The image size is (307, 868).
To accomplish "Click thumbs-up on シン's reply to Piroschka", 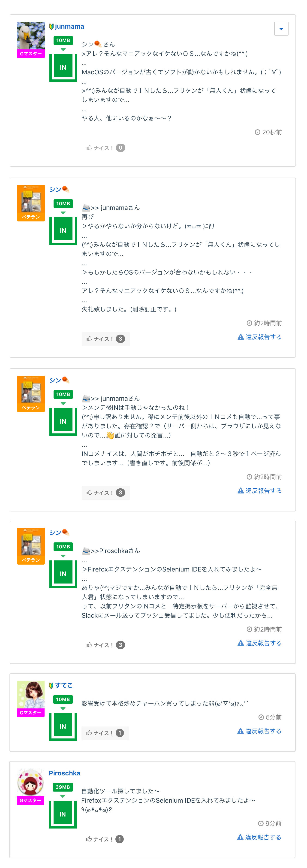I will pyautogui.click(x=90, y=645).
